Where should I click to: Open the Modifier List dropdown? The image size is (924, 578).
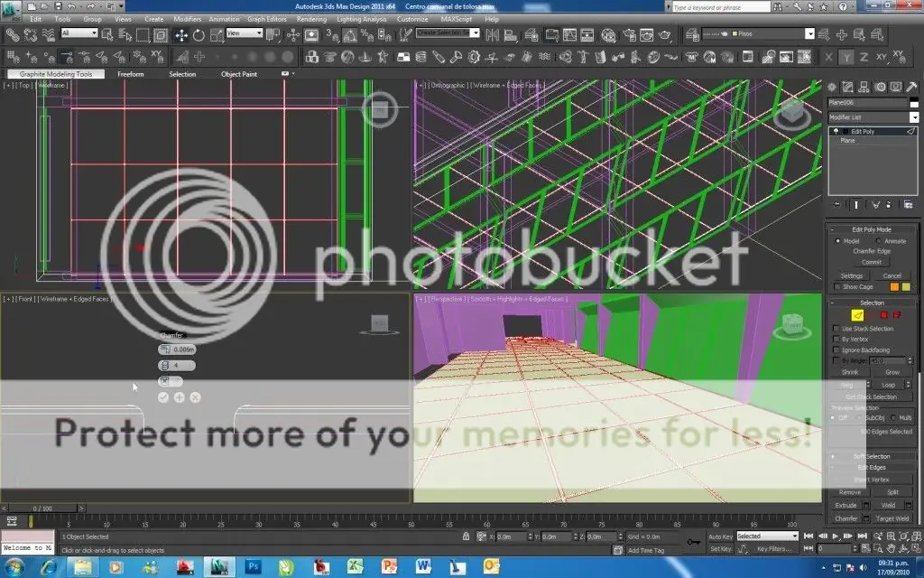[x=871, y=117]
